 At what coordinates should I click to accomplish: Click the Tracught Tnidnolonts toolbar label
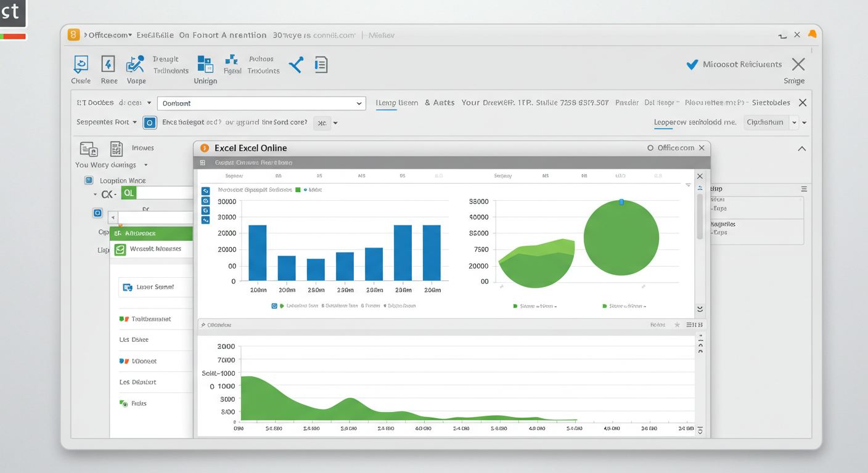pos(171,65)
